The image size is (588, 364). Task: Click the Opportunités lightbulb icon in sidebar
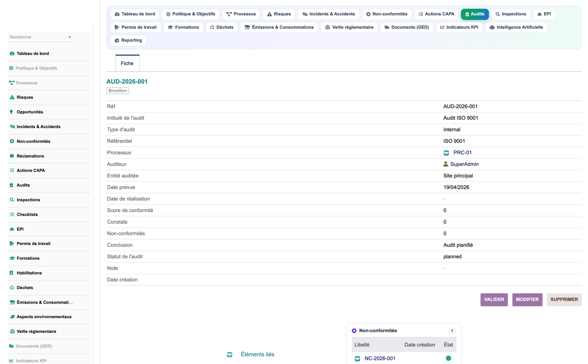(11, 112)
